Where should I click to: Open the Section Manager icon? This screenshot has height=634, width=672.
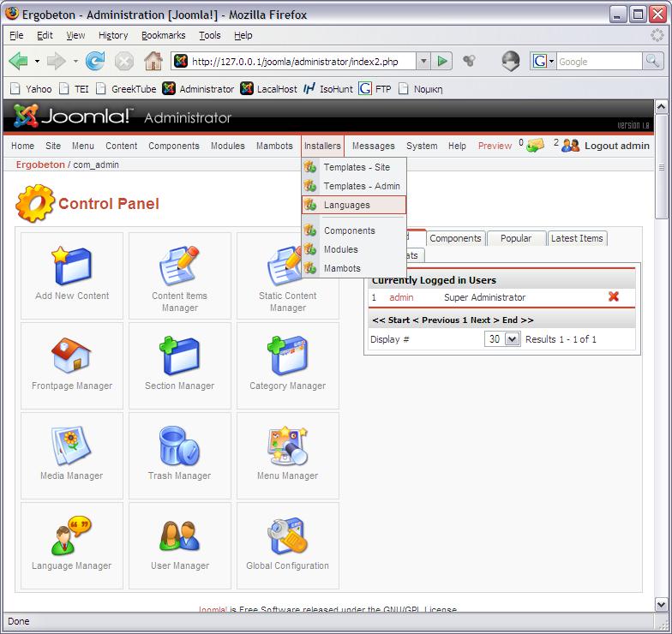click(x=180, y=356)
